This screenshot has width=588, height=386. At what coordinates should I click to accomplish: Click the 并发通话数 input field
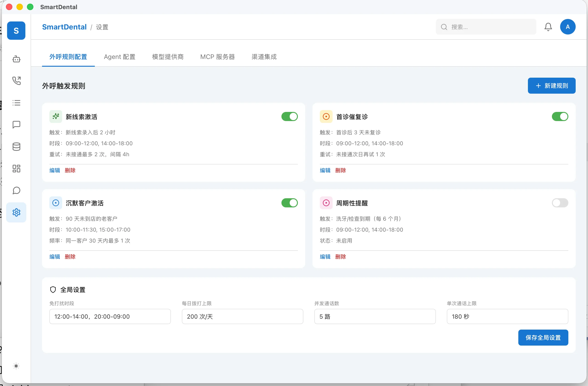(x=375, y=316)
